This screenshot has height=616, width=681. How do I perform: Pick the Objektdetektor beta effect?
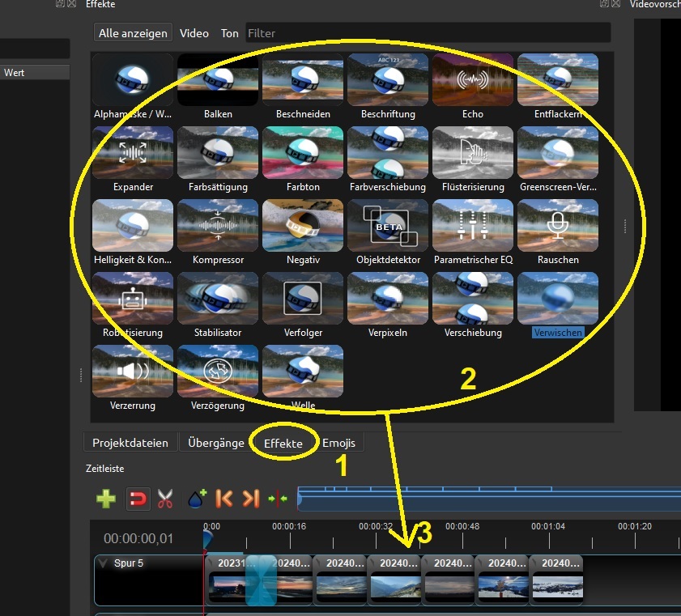point(387,227)
